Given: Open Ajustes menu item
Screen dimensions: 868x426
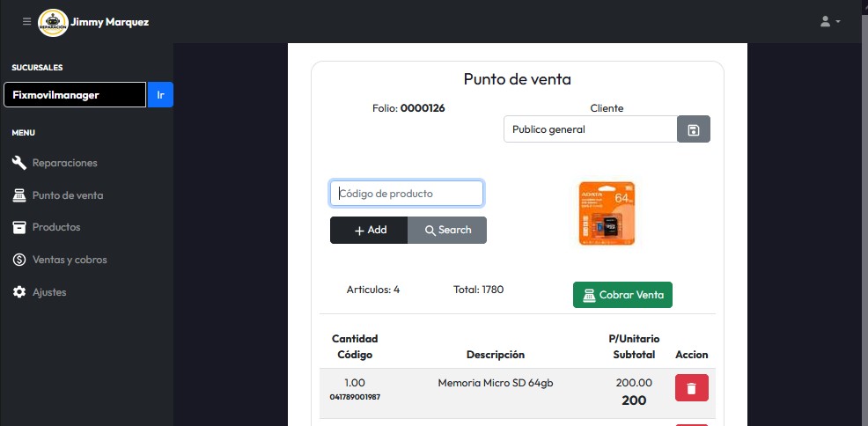Looking at the screenshot, I should [49, 292].
